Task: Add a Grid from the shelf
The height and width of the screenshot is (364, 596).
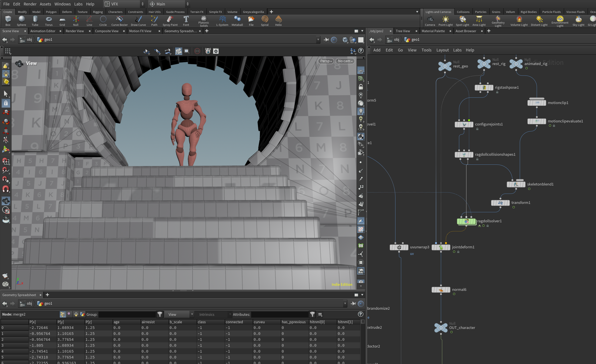Action: 62,21
